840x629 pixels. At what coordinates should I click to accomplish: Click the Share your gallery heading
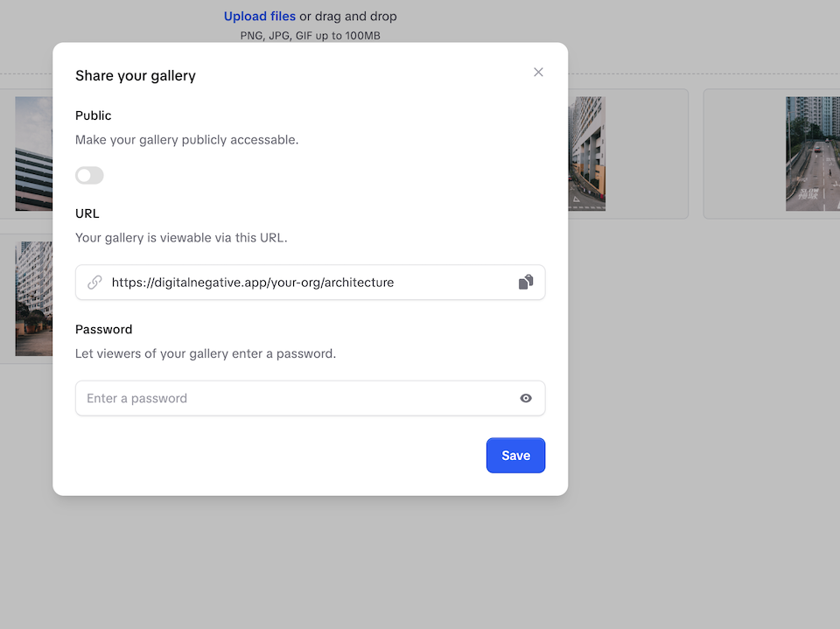(x=136, y=75)
